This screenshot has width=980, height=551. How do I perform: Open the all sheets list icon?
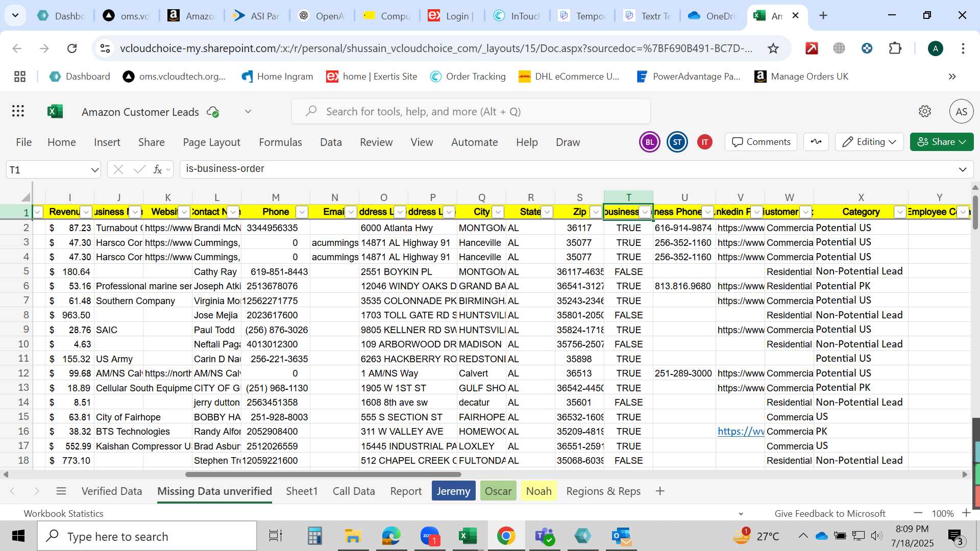(61, 491)
